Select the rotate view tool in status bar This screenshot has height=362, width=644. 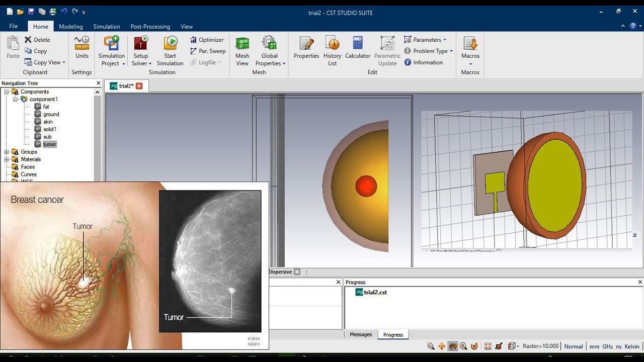(453, 346)
